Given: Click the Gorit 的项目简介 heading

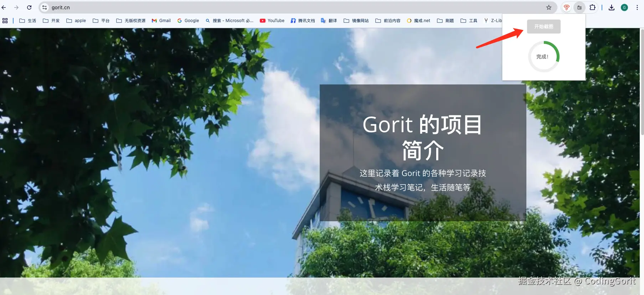Looking at the screenshot, I should click(423, 138).
